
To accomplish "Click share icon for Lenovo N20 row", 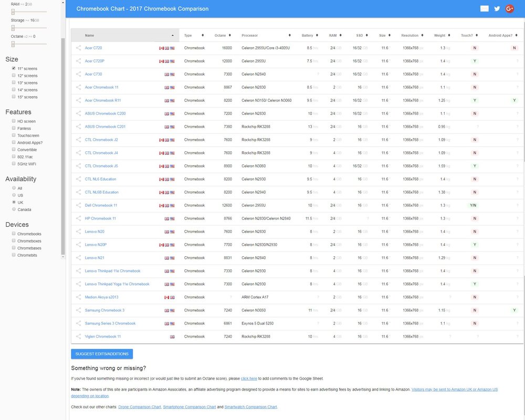I will click(x=78, y=231).
